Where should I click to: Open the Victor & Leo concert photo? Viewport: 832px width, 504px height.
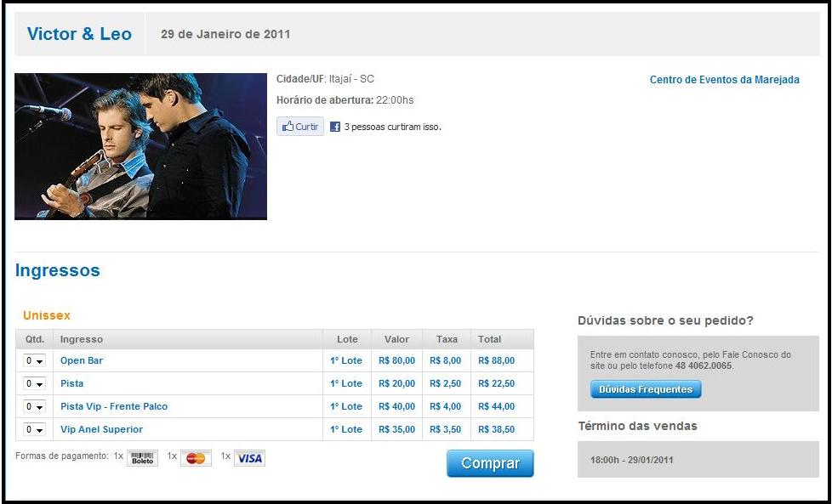click(140, 146)
